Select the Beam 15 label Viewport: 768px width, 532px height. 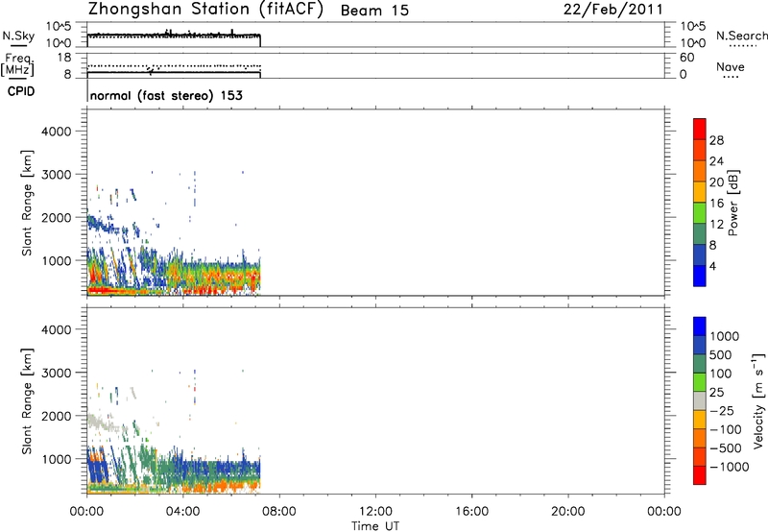(374, 11)
